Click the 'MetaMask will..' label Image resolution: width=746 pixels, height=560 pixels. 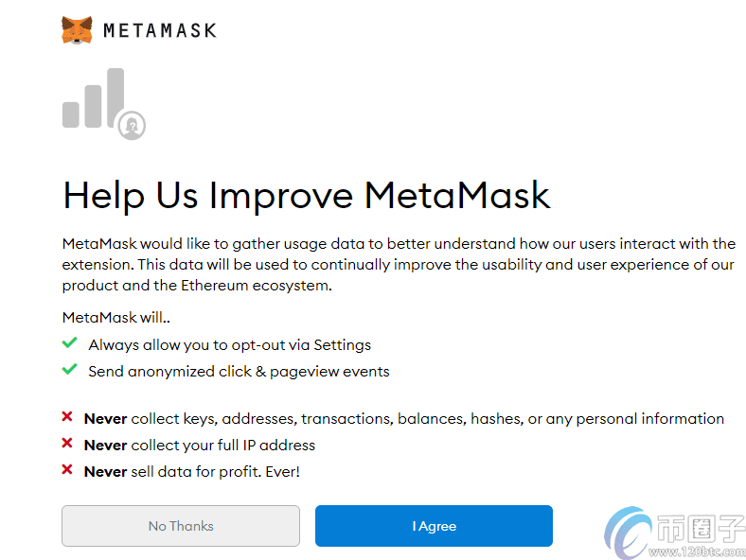pyautogui.click(x=116, y=318)
